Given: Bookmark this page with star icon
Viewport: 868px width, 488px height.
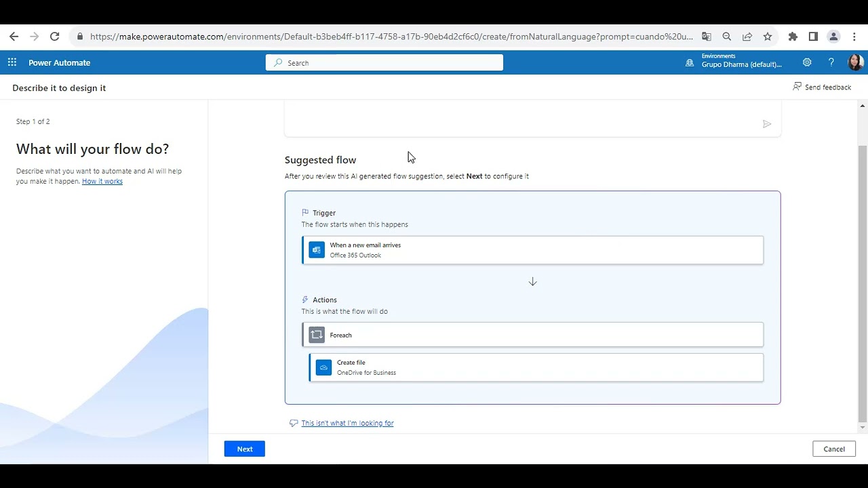Looking at the screenshot, I should [768, 37].
